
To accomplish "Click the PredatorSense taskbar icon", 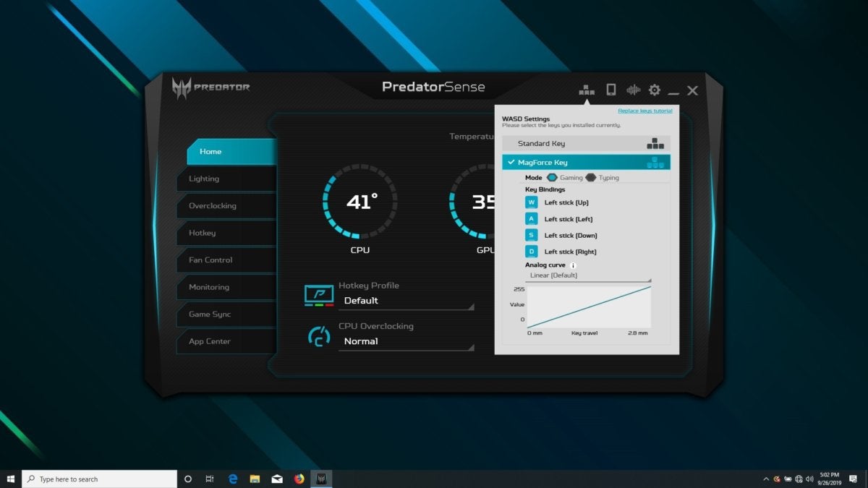I will [x=322, y=479].
